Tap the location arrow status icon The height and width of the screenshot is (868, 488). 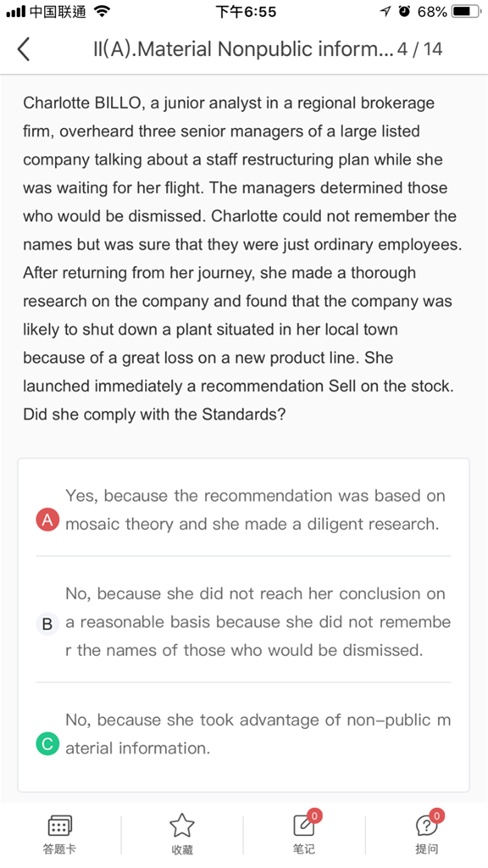385,11
